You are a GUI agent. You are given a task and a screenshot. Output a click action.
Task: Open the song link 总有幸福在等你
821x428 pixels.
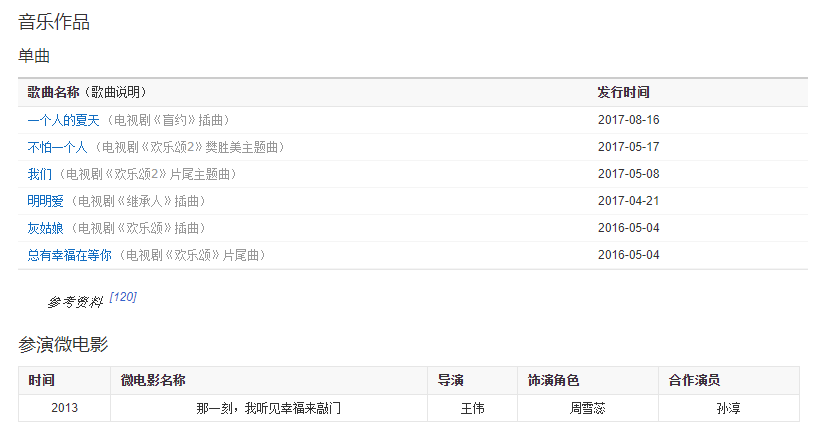[69, 255]
